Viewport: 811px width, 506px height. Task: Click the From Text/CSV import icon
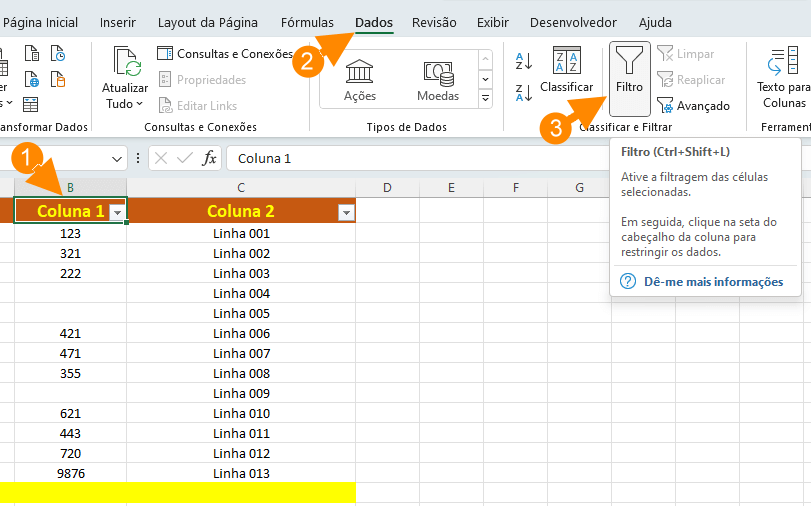(32, 54)
